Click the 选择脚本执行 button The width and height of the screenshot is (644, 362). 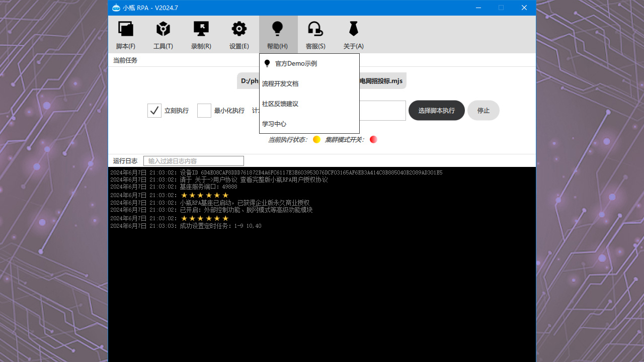pos(436,110)
